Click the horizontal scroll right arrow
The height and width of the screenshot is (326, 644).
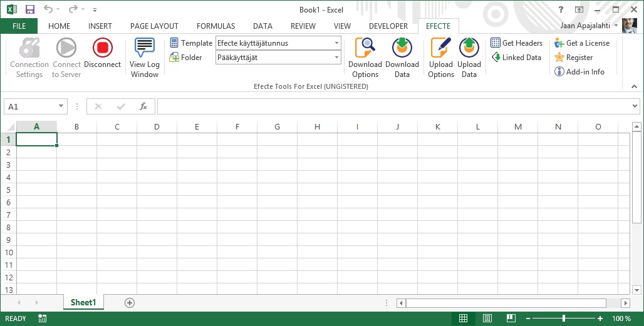(625, 303)
